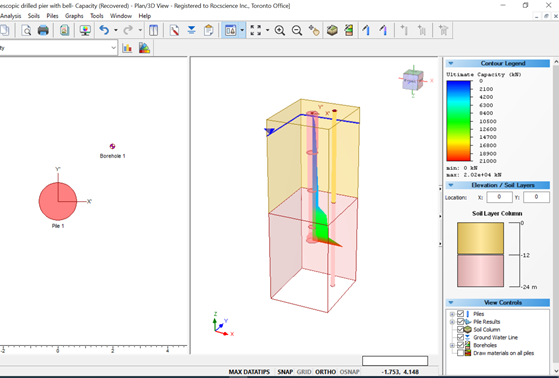The width and height of the screenshot is (559, 378).
Task: Click the clipboard paste icon in toolbar
Action: tap(209, 30)
